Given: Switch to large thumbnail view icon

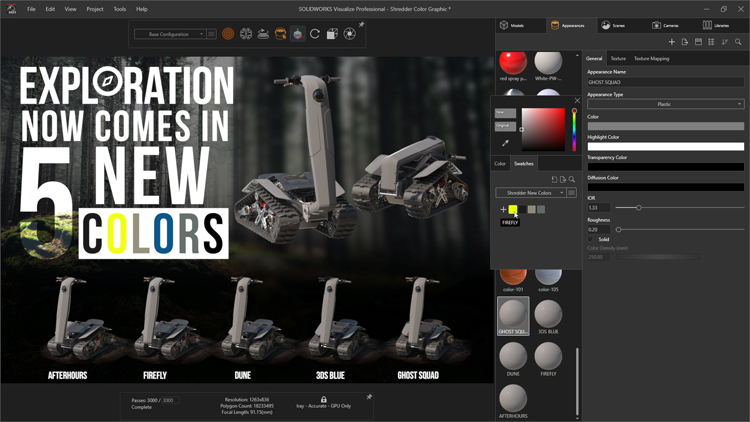Looking at the screenshot, I should [698, 42].
